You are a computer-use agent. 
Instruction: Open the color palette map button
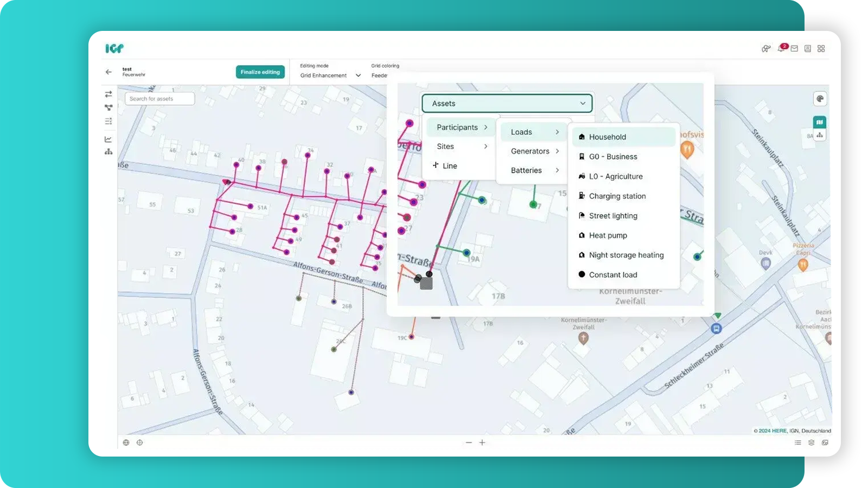[x=820, y=99]
